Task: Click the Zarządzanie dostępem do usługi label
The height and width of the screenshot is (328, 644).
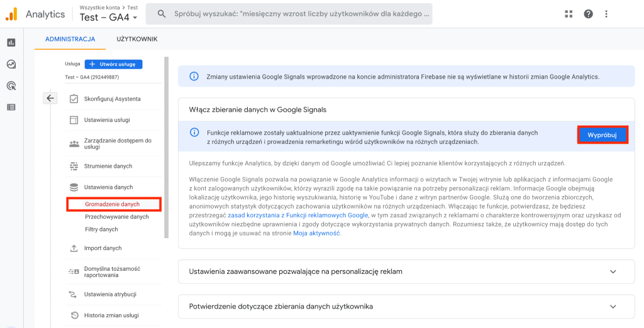Action: [118, 144]
